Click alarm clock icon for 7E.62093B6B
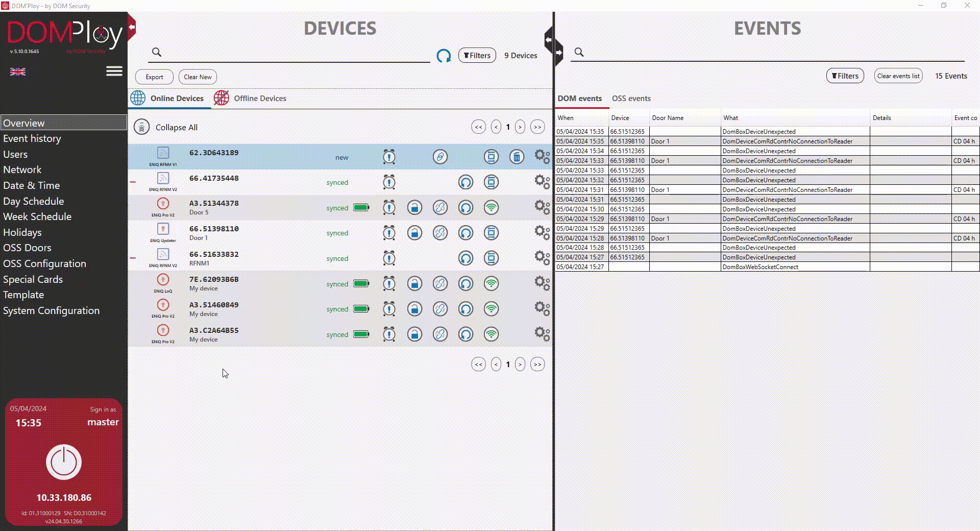This screenshot has width=980, height=531. tap(389, 283)
